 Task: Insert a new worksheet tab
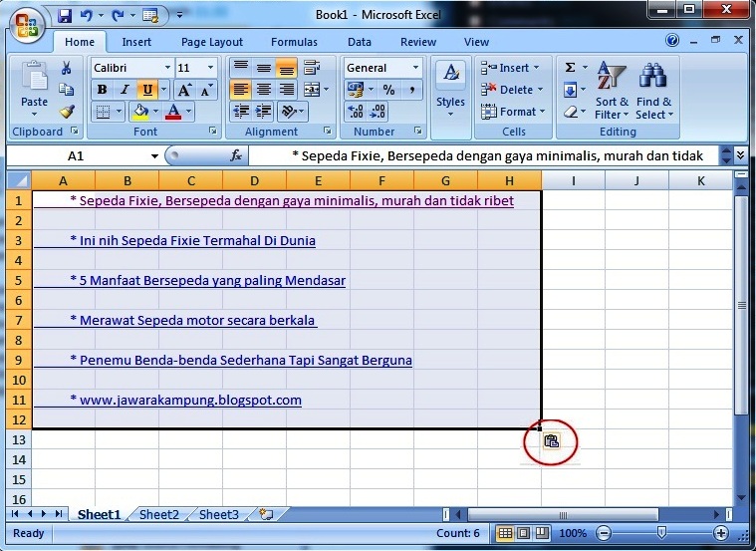point(266,514)
